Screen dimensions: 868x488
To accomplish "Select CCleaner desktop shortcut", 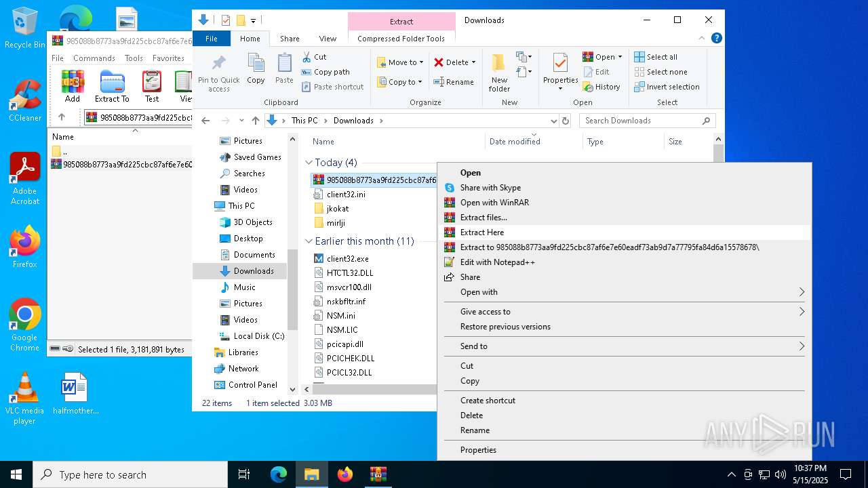I will point(25,100).
